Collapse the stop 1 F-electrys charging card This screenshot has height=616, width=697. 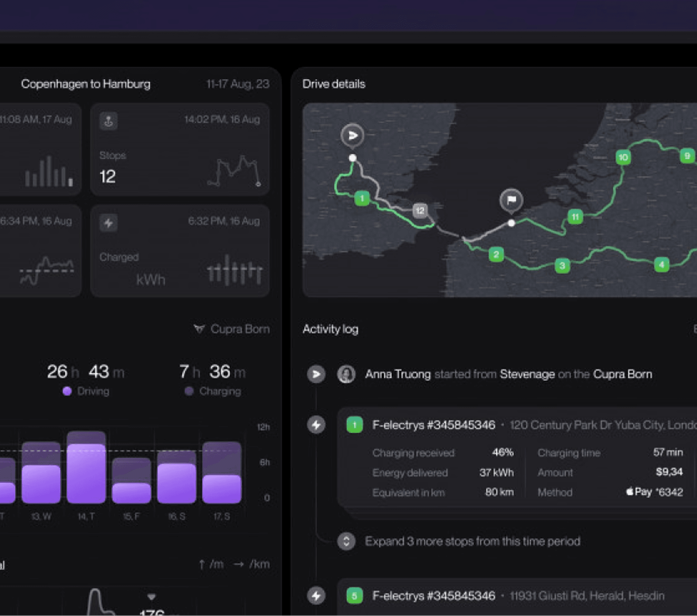tap(517, 425)
